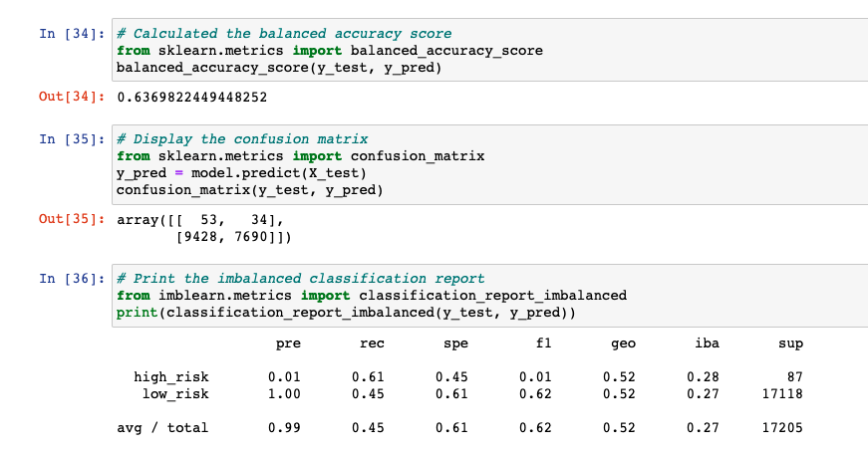Click the balanced_accuracy_score(y_test, y_pred) call line
The height and width of the screenshot is (454, 868).
[x=279, y=68]
